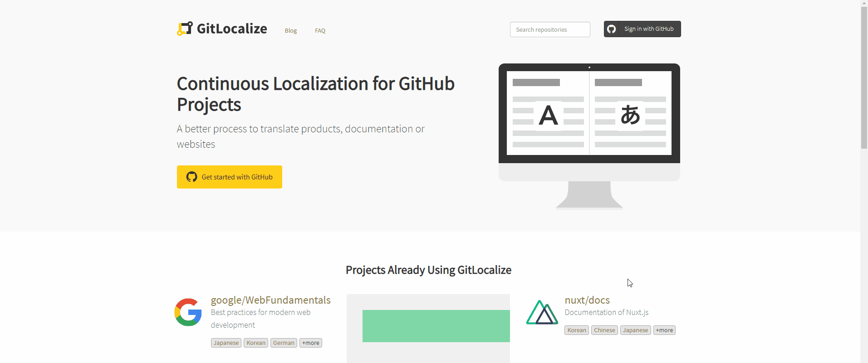The image size is (868, 363).
Task: Click the Japanese tag under nuxt/docs
Action: [x=635, y=330]
